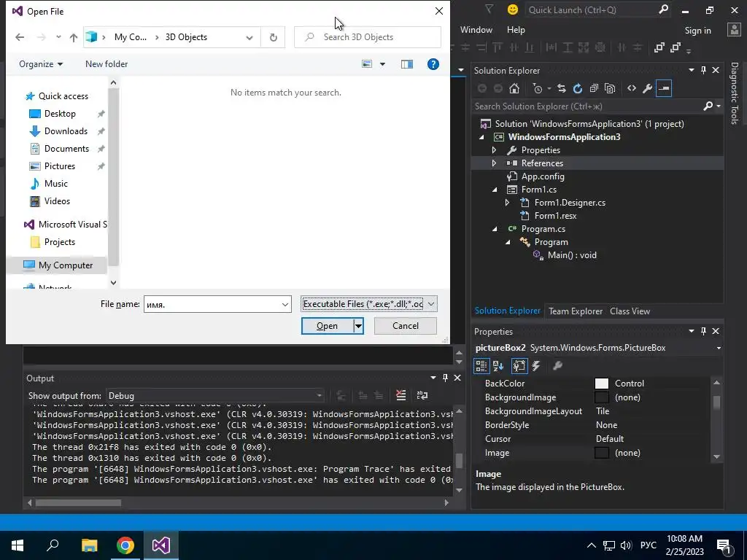Viewport: 747px width, 560px height.
Task: Click the Open button split arrow
Action: tap(358, 326)
